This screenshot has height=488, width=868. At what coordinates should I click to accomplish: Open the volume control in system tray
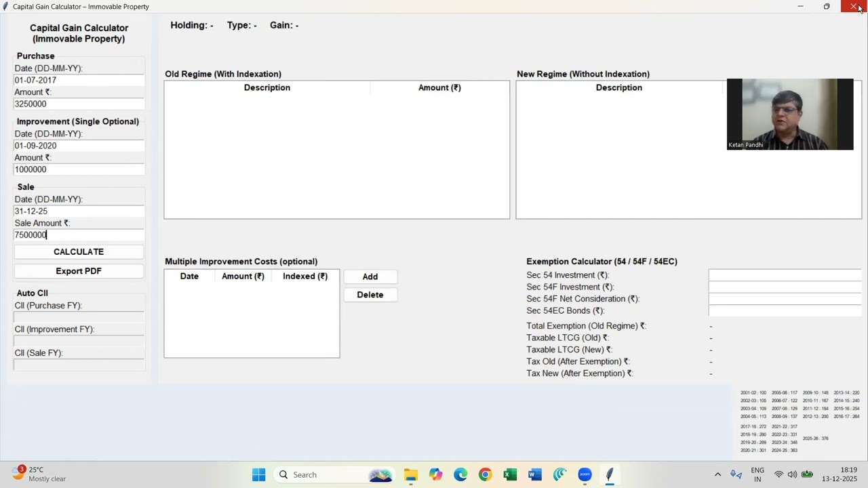pos(792,474)
